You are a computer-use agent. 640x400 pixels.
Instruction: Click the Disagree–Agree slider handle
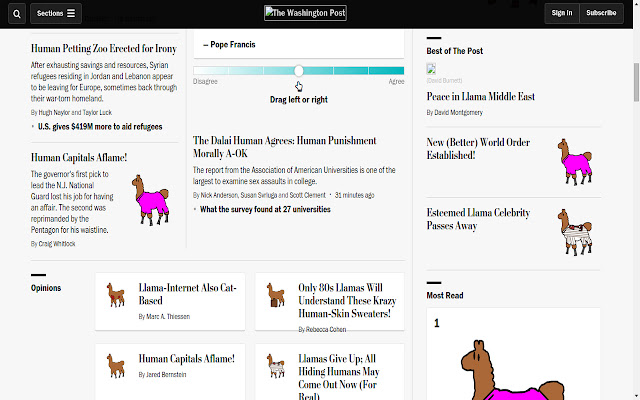coord(299,71)
